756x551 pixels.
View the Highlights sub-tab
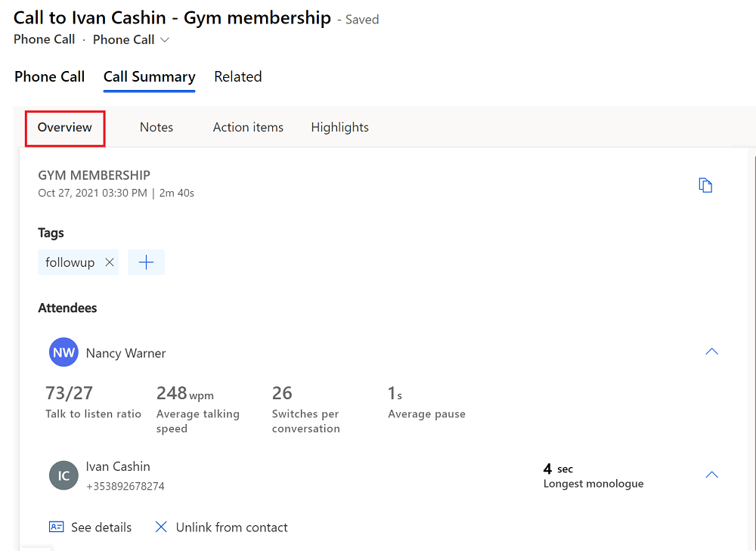click(x=339, y=128)
